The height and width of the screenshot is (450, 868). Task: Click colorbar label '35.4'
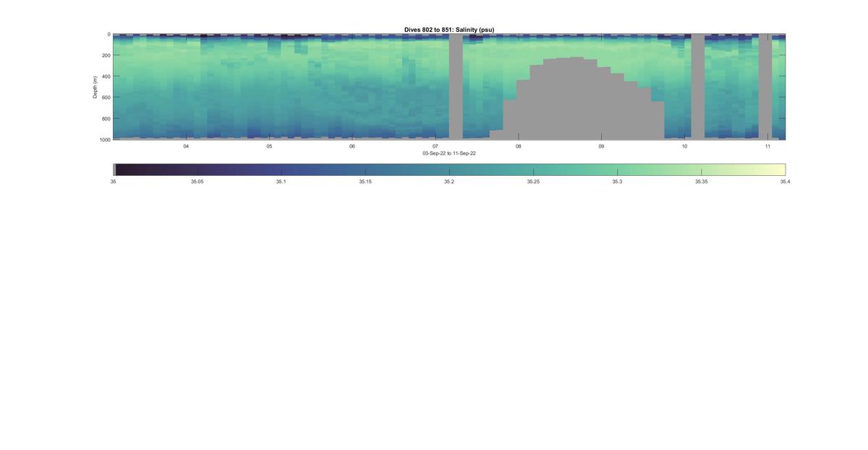(x=785, y=182)
